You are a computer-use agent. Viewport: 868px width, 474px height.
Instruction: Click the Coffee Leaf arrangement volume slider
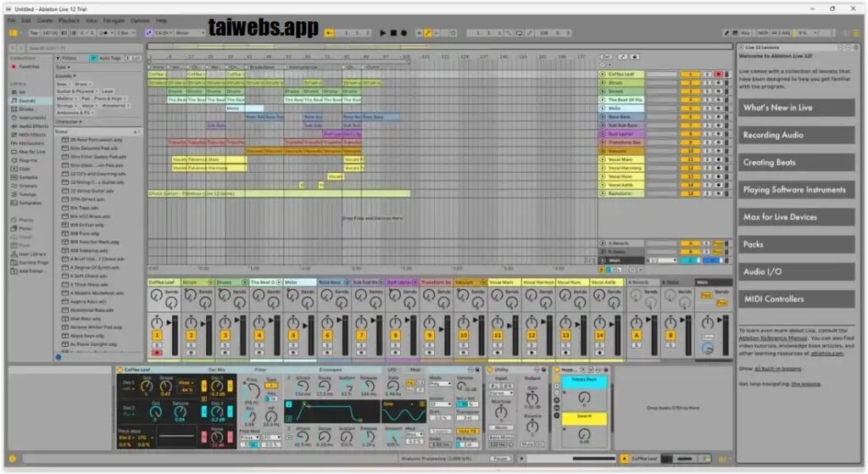click(662, 75)
